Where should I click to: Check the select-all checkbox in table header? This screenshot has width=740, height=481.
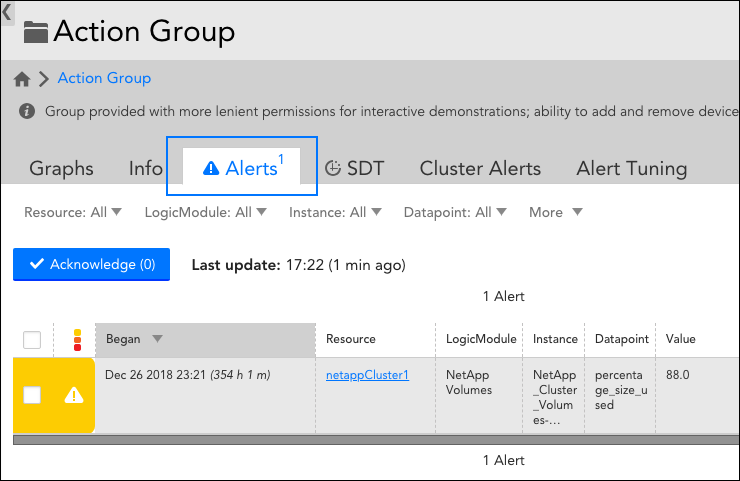32,340
